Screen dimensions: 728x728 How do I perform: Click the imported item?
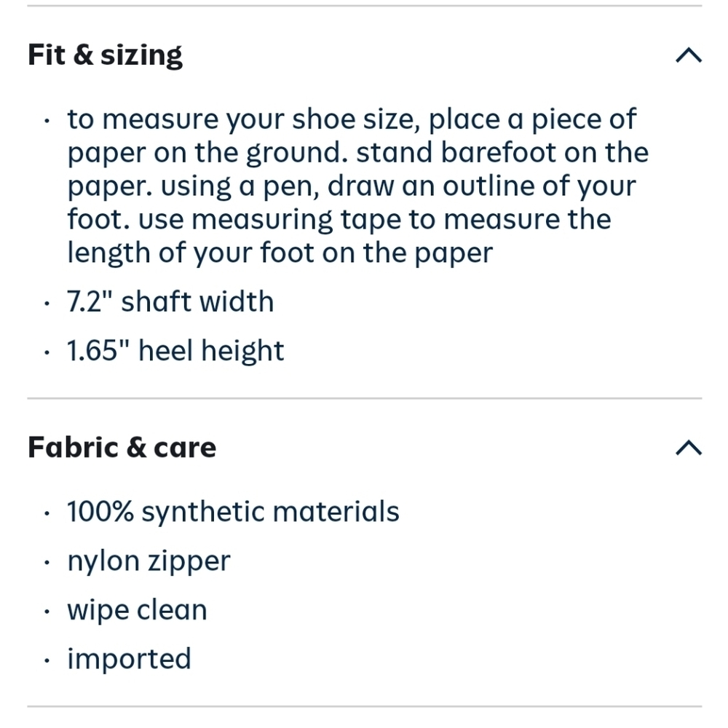(129, 659)
